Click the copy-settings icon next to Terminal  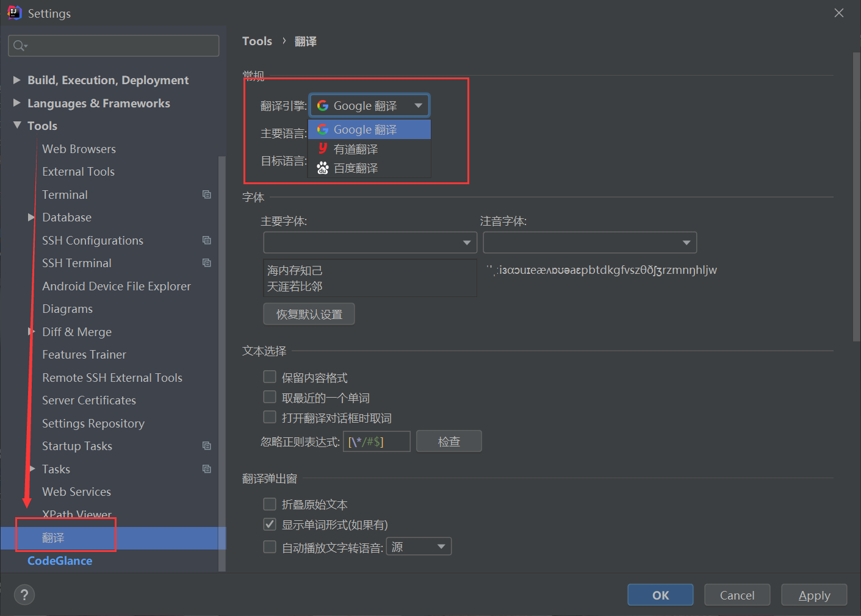(x=206, y=194)
